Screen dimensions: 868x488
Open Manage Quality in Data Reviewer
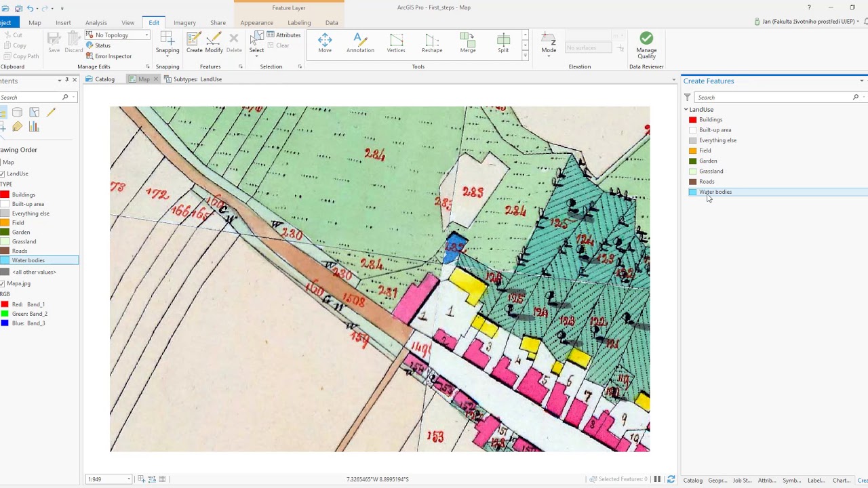click(646, 45)
